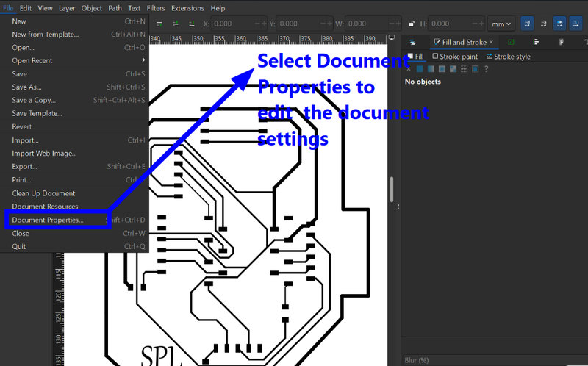Set no paint with X icon
588x366 pixels.
click(x=409, y=69)
